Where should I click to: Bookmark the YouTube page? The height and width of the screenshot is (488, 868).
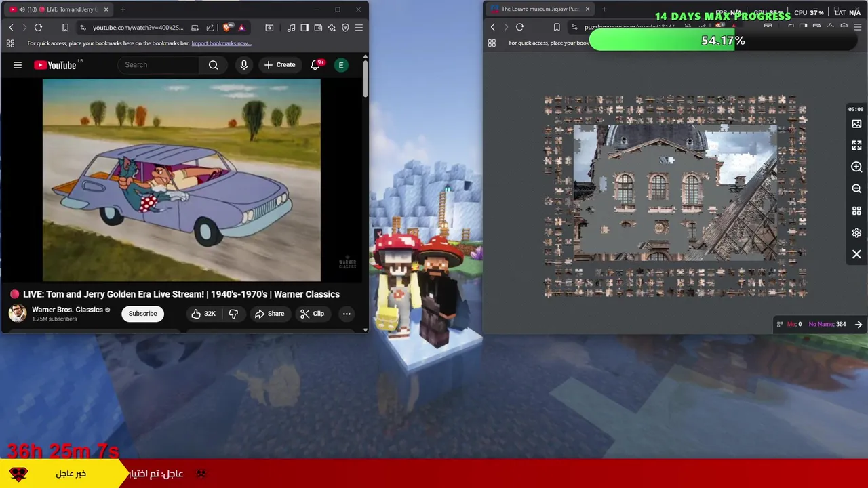(65, 28)
